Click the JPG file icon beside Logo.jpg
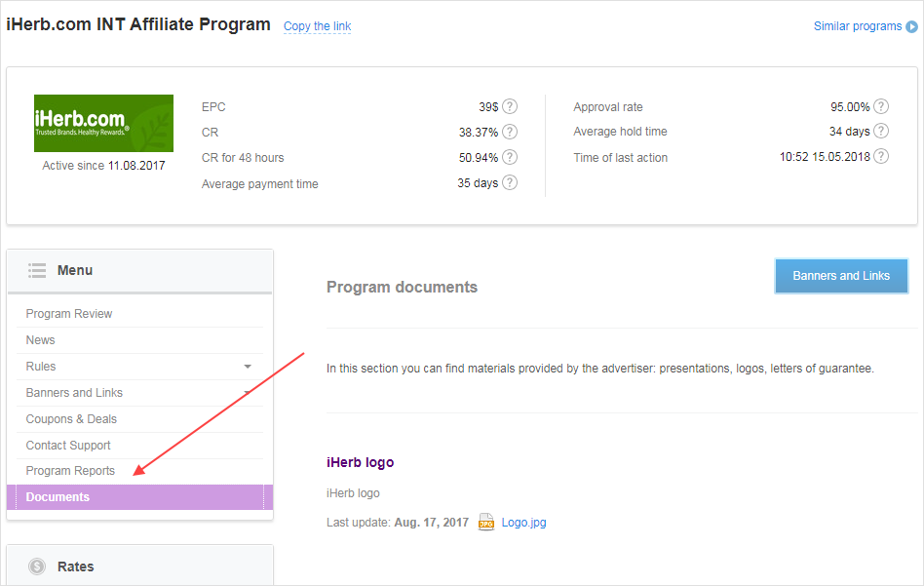 [x=486, y=523]
